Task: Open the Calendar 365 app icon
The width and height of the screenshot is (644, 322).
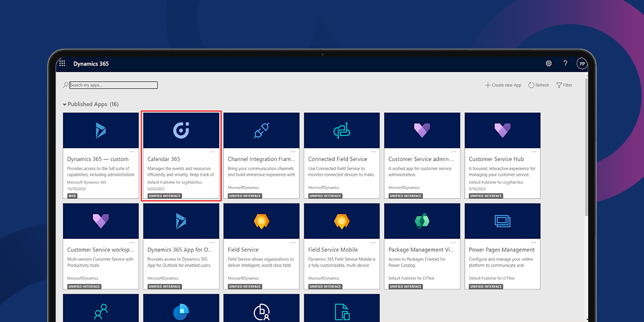Action: pos(181,130)
